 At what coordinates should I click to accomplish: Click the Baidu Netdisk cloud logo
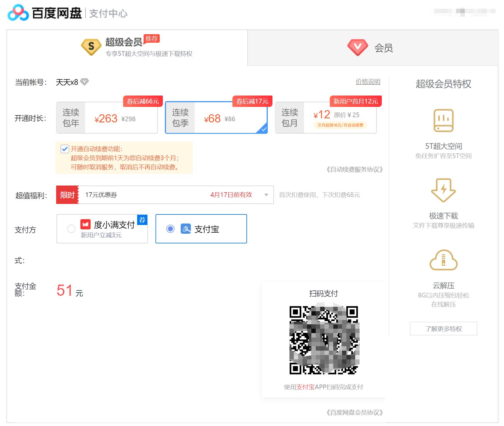click(x=18, y=13)
